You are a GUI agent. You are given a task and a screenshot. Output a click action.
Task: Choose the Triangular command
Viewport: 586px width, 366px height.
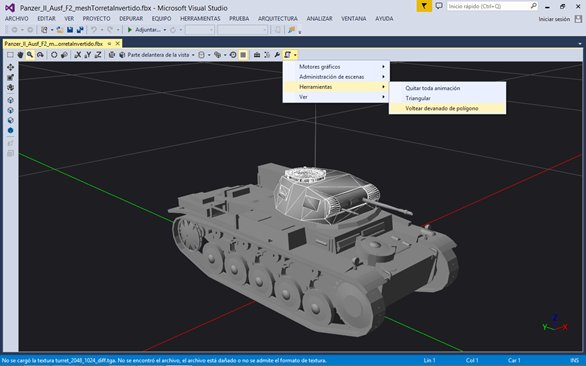point(447,98)
